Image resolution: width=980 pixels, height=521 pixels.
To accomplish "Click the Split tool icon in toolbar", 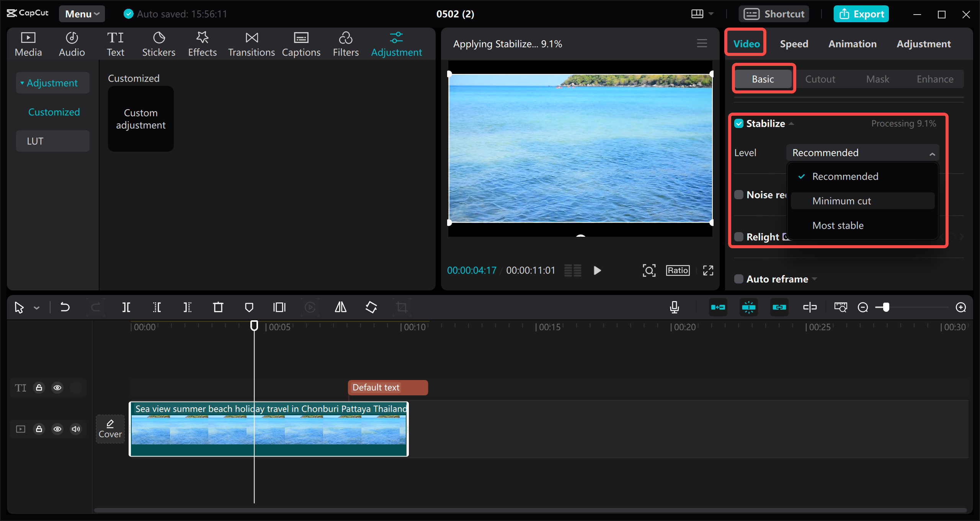I will pos(128,307).
